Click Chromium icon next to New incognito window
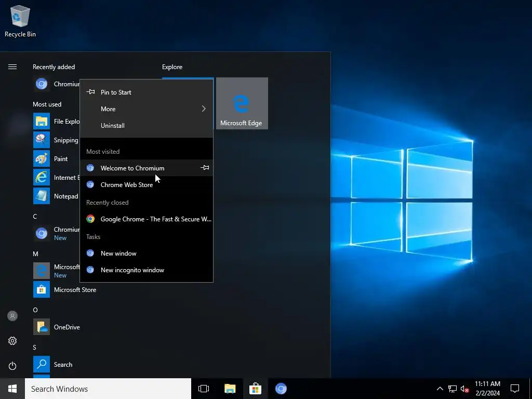The image size is (532, 399). pos(90,270)
